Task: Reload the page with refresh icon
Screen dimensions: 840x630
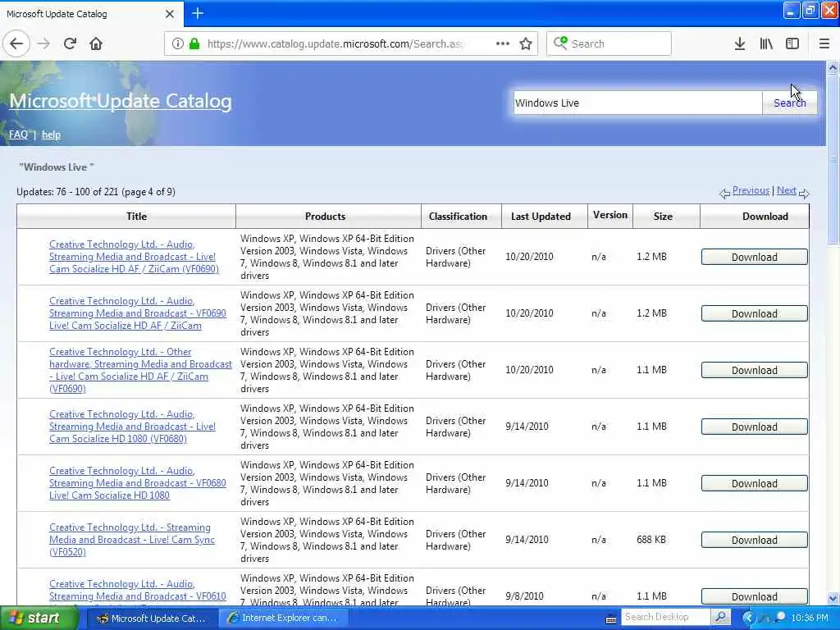Action: tap(71, 43)
